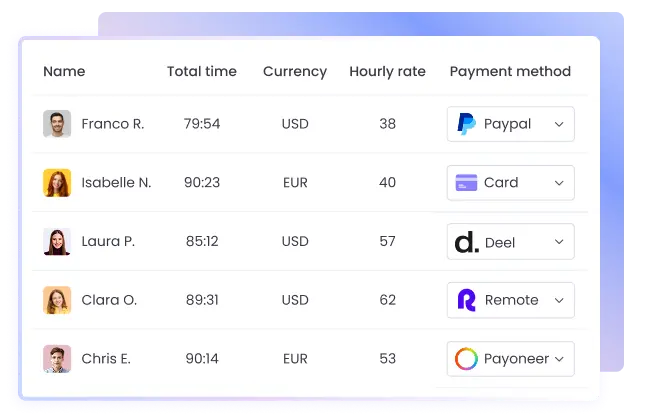The height and width of the screenshot is (420, 648).
Task: Click the PayPal logo icon
Action: pos(466,124)
